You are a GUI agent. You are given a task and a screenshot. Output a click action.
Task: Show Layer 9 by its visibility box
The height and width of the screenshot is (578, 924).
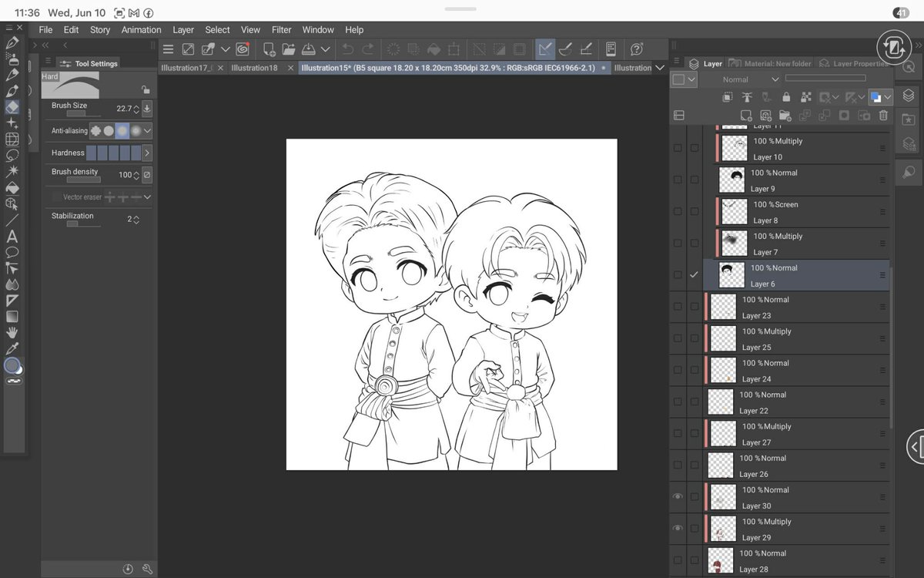(x=678, y=180)
